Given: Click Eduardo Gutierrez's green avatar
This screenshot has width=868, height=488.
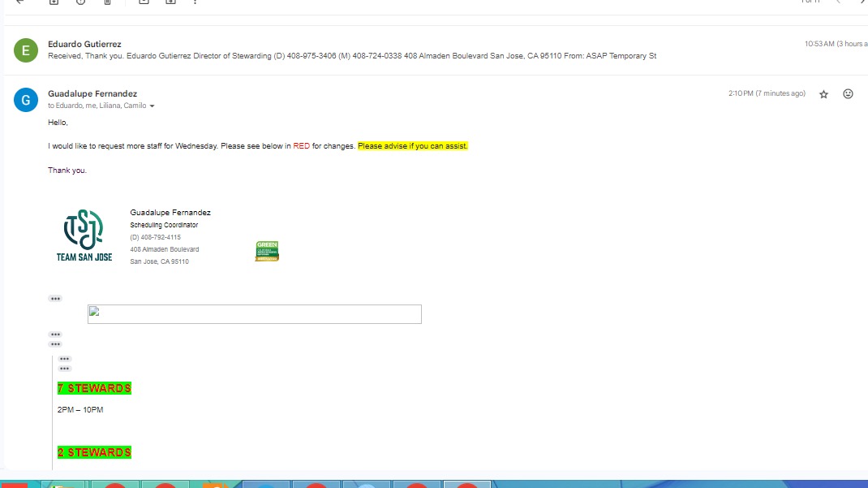Looking at the screenshot, I should [x=26, y=50].
